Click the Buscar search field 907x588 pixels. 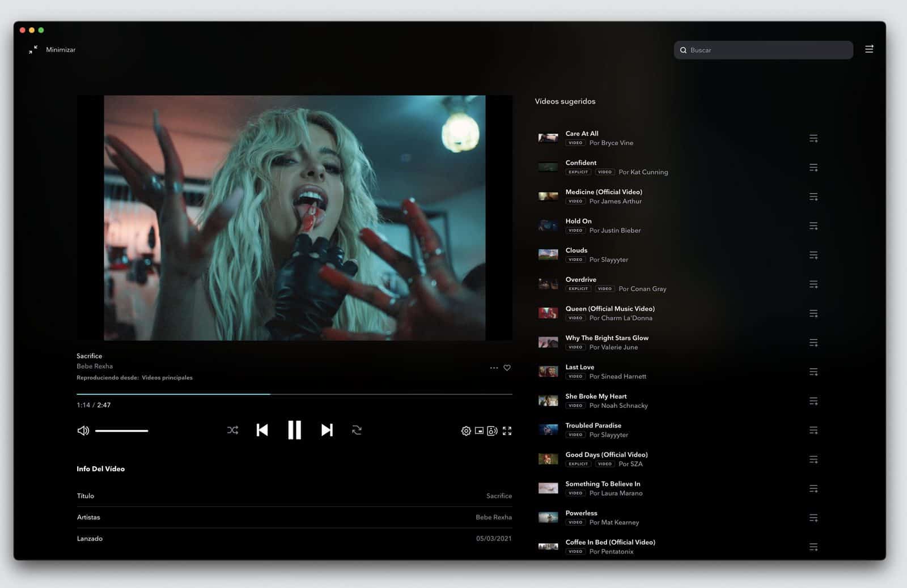click(x=763, y=50)
